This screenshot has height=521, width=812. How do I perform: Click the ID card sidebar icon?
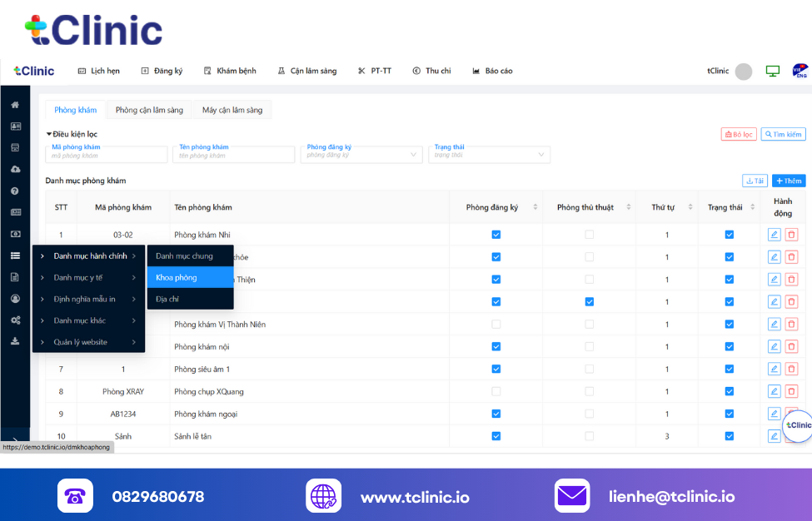pyautogui.click(x=15, y=127)
